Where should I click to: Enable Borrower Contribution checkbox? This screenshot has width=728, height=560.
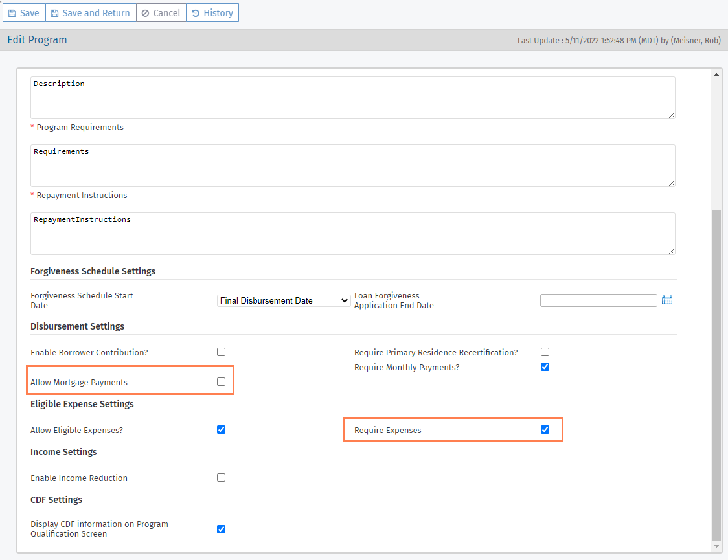point(222,352)
